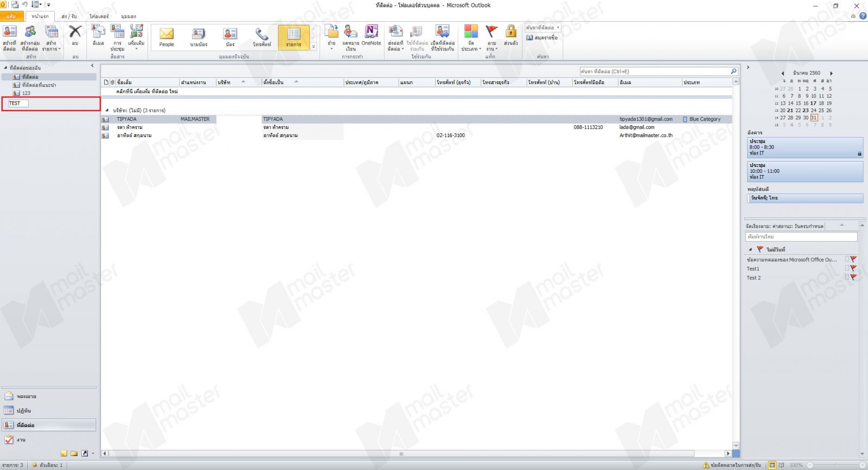This screenshot has width=868, height=470.
Task: Collapse the company (ไม่มี) group in the contact list
Action: (107, 111)
